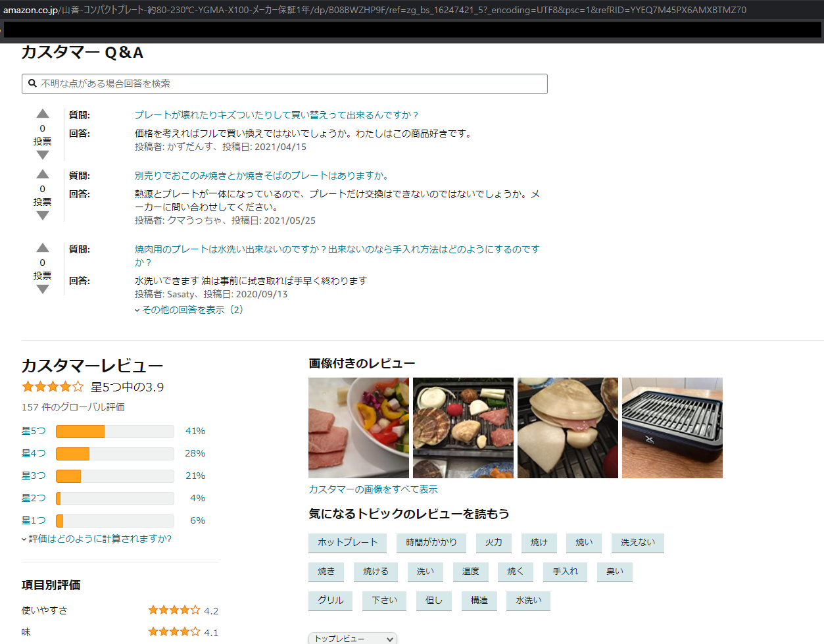Filter reviews by 星5つ link

pos(34,431)
